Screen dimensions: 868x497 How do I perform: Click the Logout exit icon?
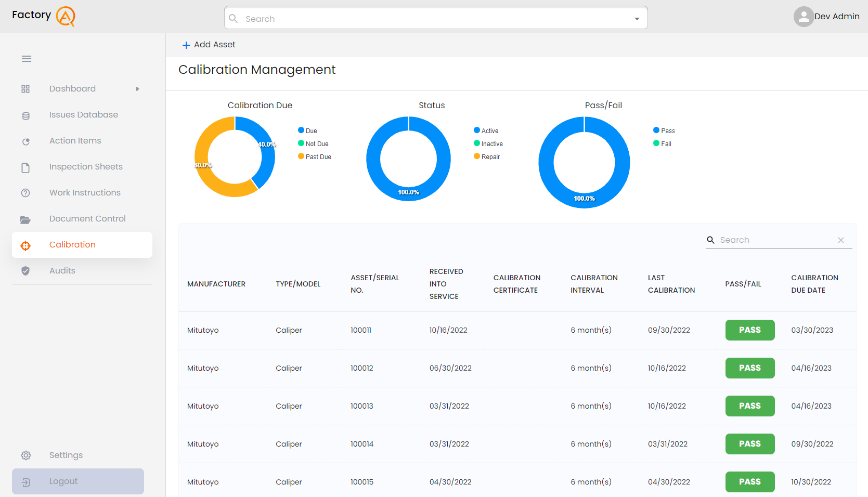pyautogui.click(x=26, y=482)
